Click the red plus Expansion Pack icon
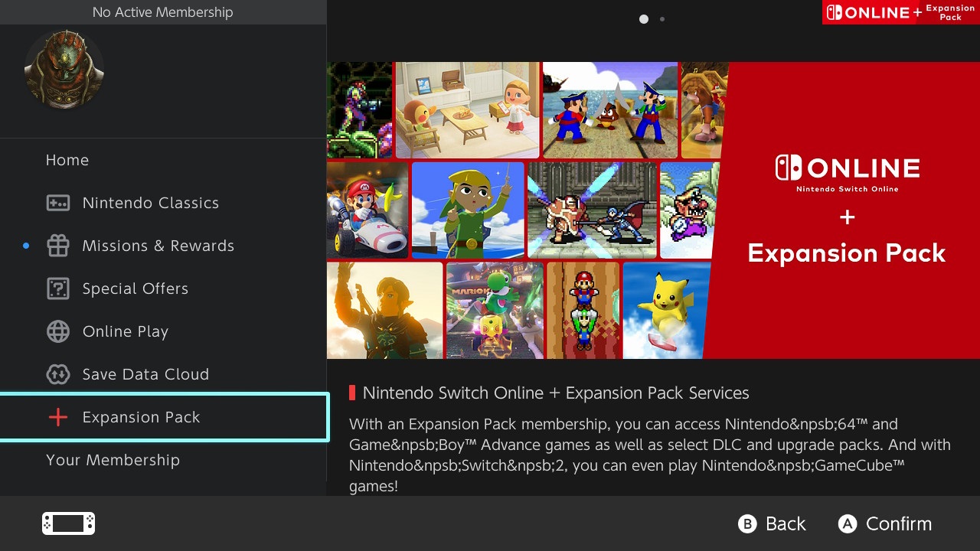 (x=58, y=417)
